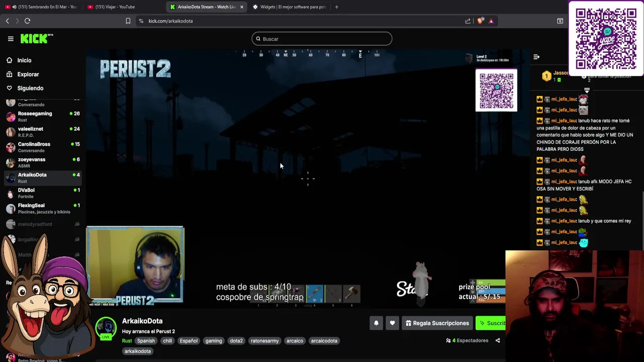Open a new browser tab
This screenshot has height=362, width=644.
[337, 7]
